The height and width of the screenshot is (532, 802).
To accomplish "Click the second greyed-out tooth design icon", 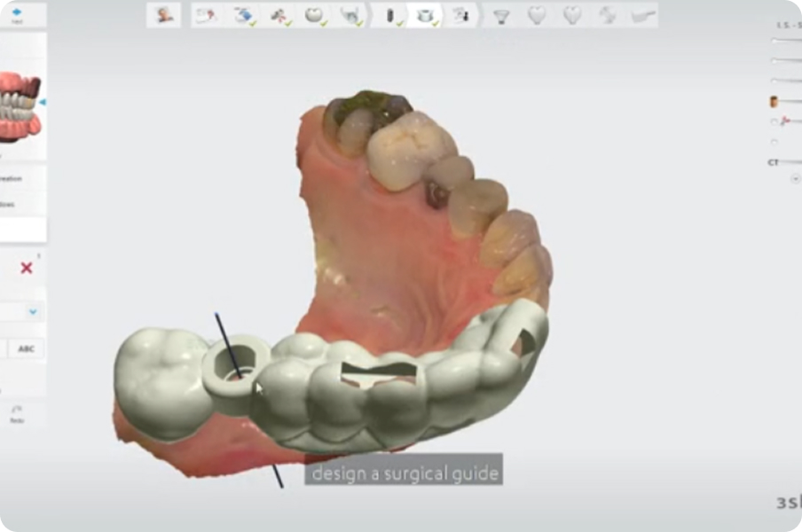I will 572,16.
